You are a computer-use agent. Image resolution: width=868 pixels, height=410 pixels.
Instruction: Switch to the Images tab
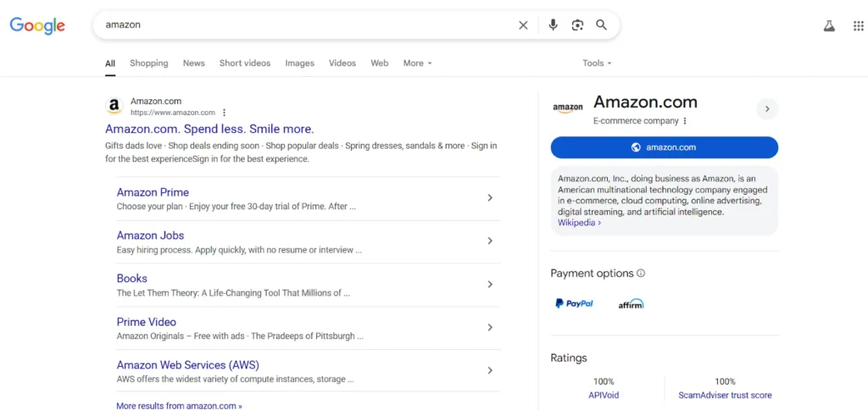(x=299, y=64)
